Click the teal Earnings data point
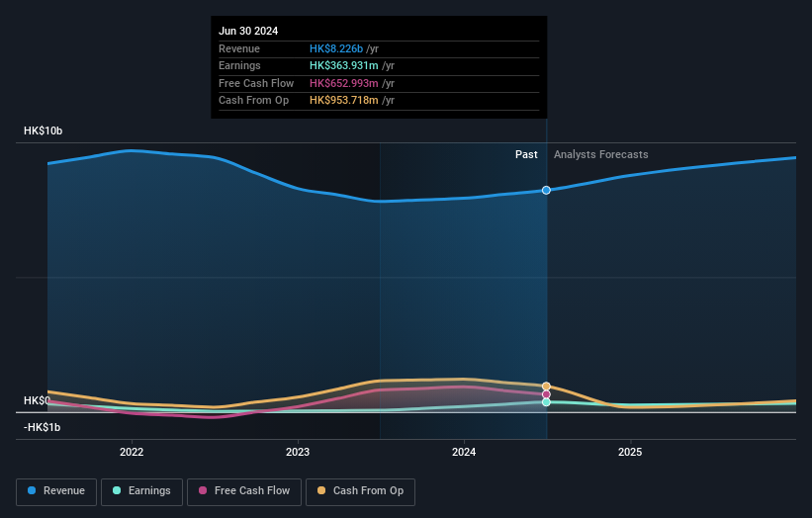Image resolution: width=812 pixels, height=518 pixels. [x=546, y=402]
